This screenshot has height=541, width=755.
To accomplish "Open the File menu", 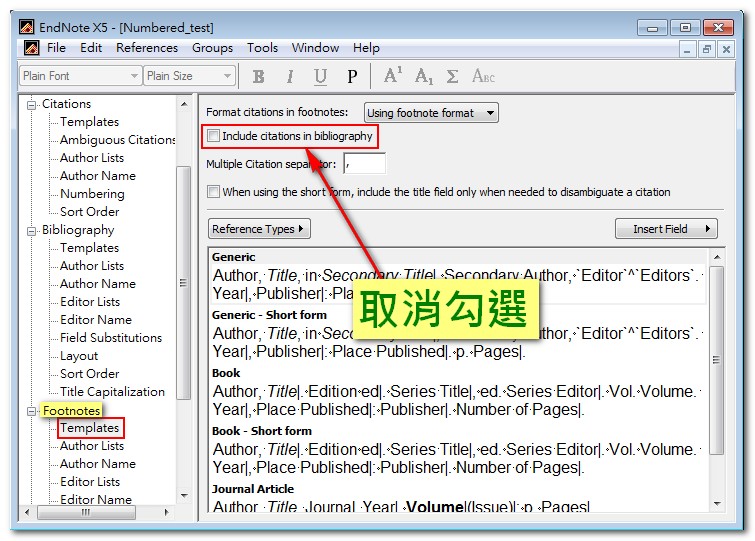I will click(56, 48).
